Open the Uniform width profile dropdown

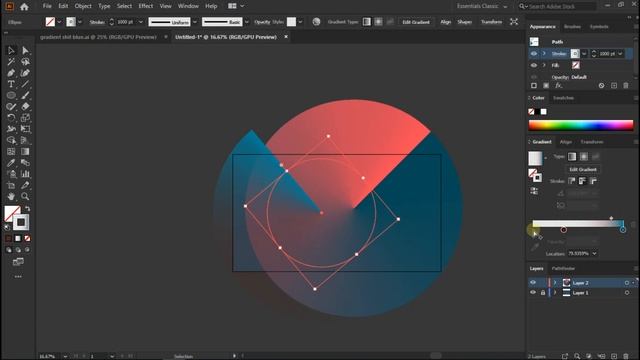point(195,22)
